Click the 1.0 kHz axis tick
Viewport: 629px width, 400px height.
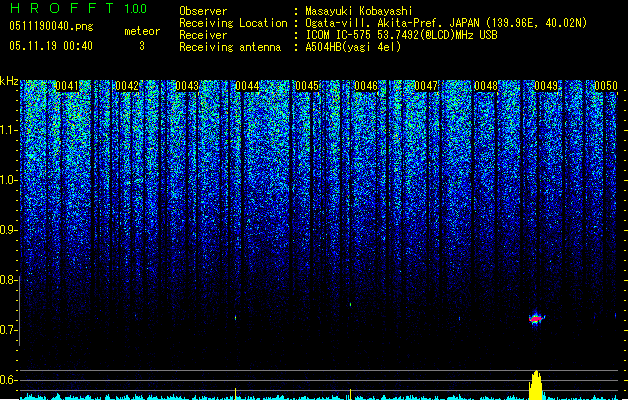pyautogui.click(x=9, y=180)
